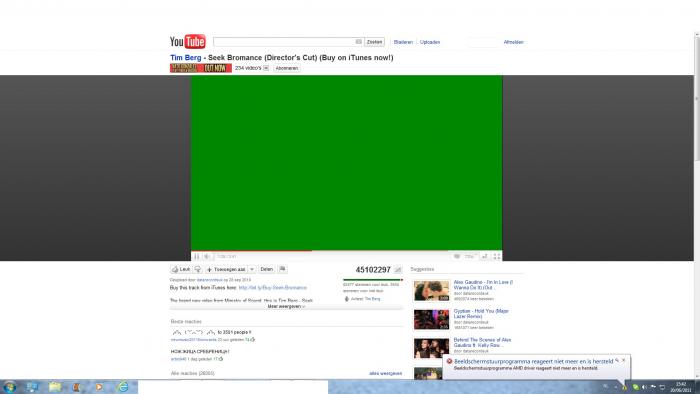Expand the 234 video's dropdown arrow

[266, 68]
